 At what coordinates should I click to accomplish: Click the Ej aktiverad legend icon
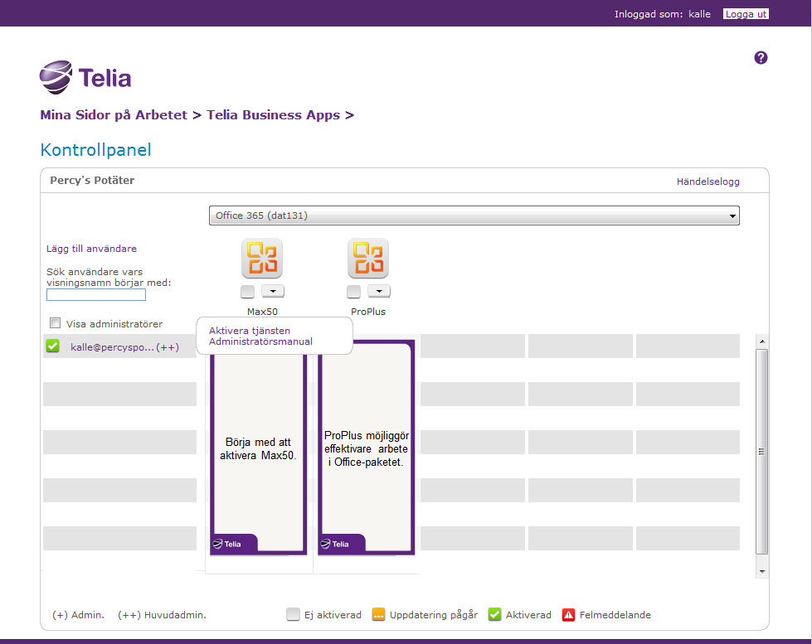[293, 614]
